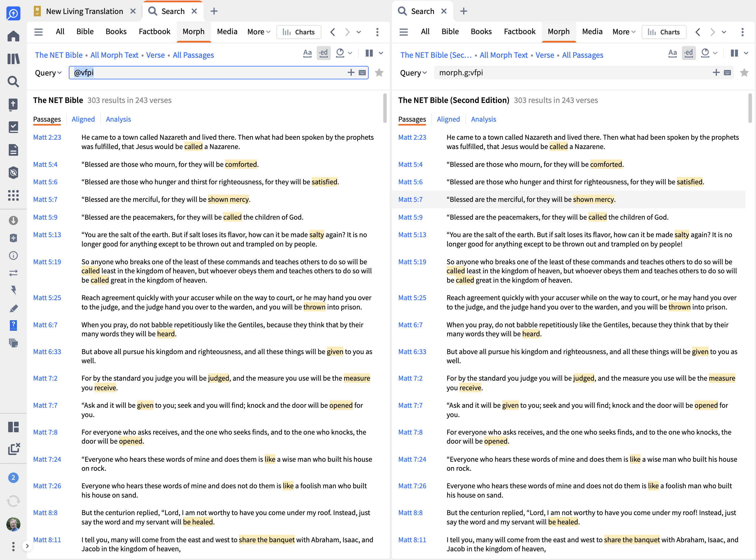756x560 pixels.
Task: Open the notifications badge showing 2
Action: [x=13, y=478]
